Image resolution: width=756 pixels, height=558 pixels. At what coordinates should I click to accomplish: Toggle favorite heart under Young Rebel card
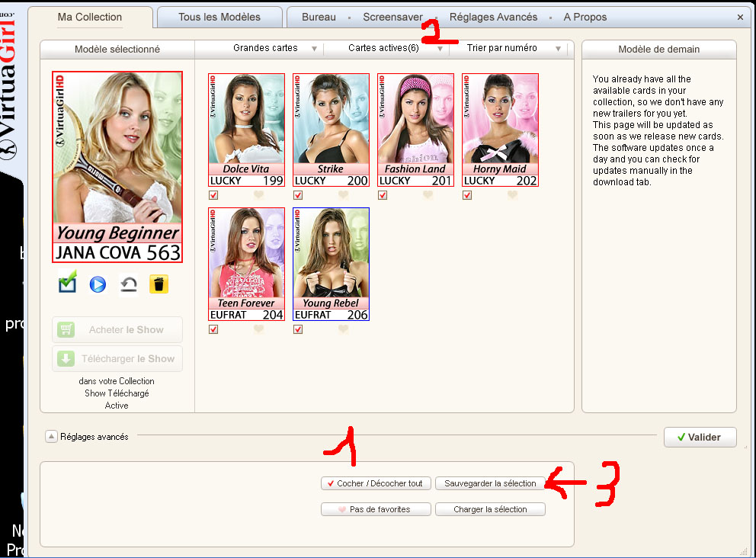click(x=343, y=329)
